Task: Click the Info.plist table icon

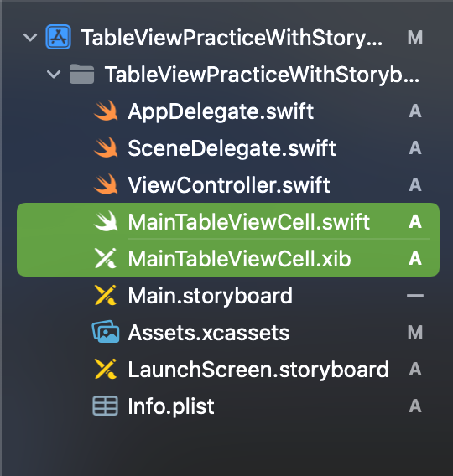Action: pyautogui.click(x=105, y=406)
